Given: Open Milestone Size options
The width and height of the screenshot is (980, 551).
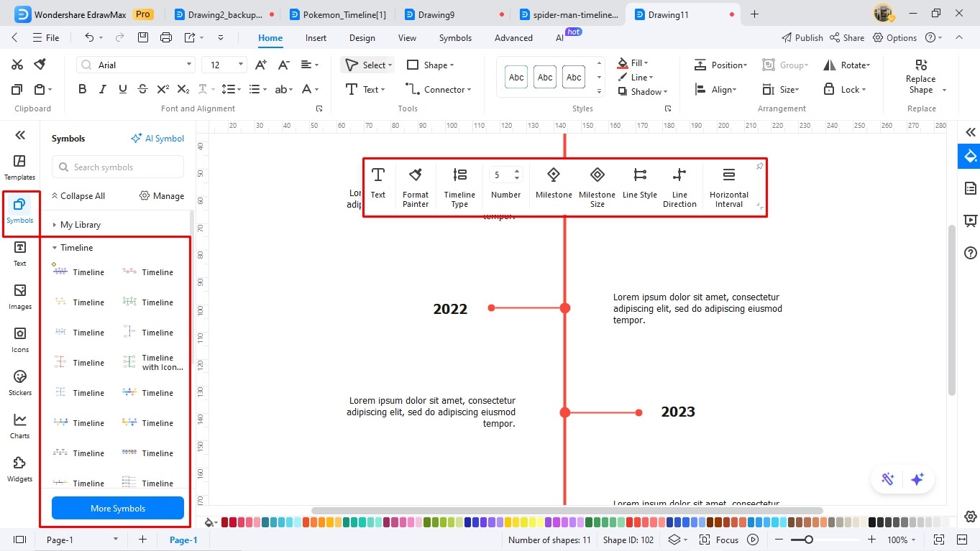Looking at the screenshot, I should pos(597,187).
